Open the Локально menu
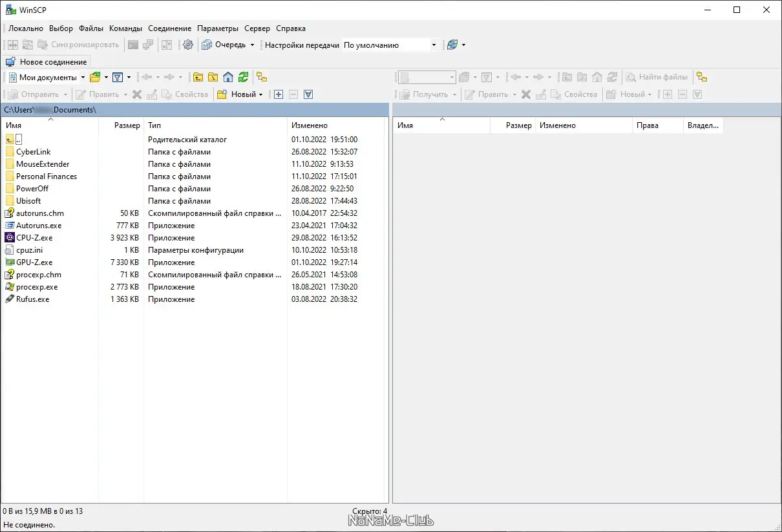Screen dimensions: 782x532 coord(26,28)
